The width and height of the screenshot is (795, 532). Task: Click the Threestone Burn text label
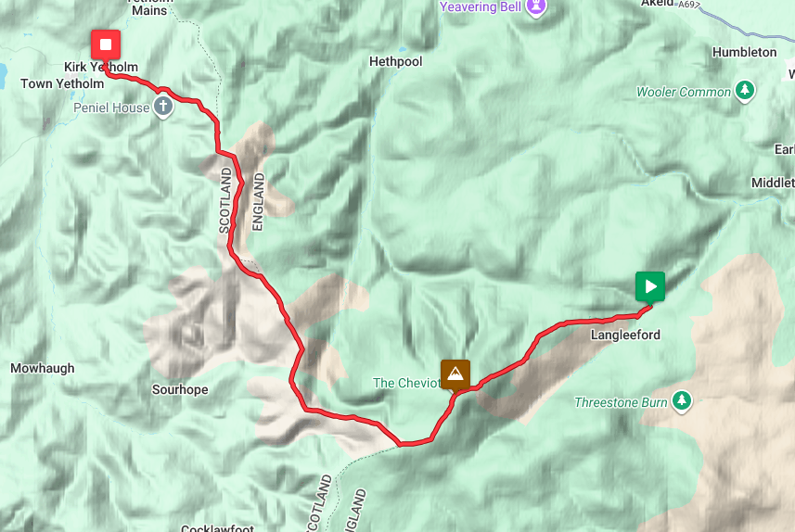621,403
